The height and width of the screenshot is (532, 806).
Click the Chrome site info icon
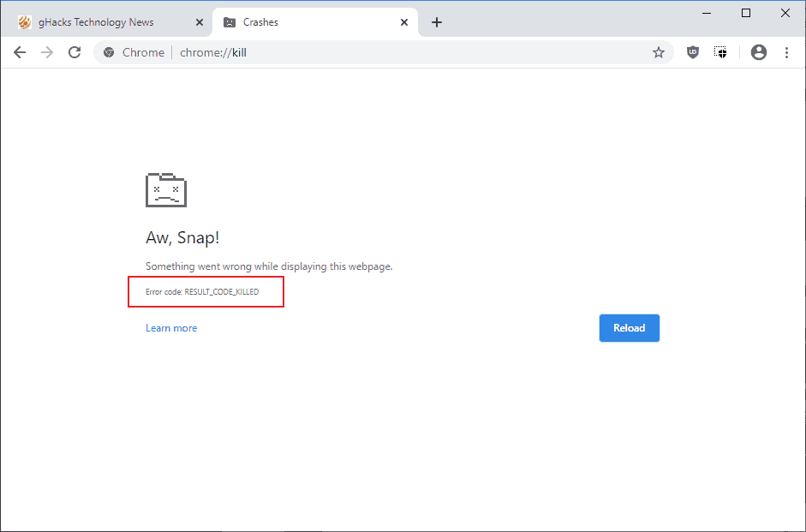109,52
